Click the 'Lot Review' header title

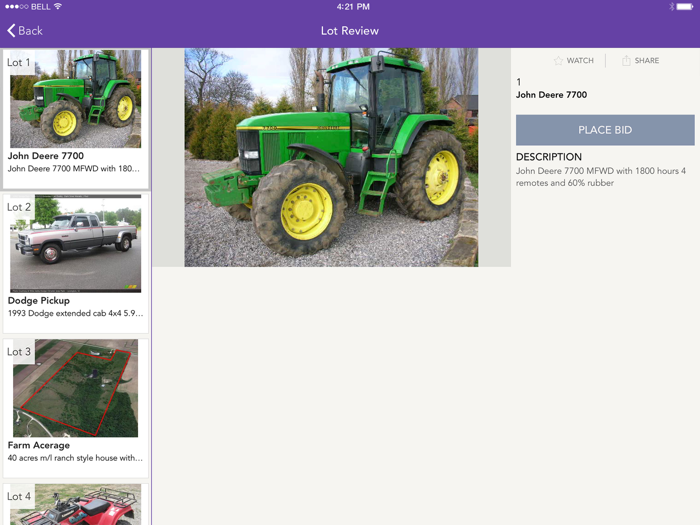[350, 31]
